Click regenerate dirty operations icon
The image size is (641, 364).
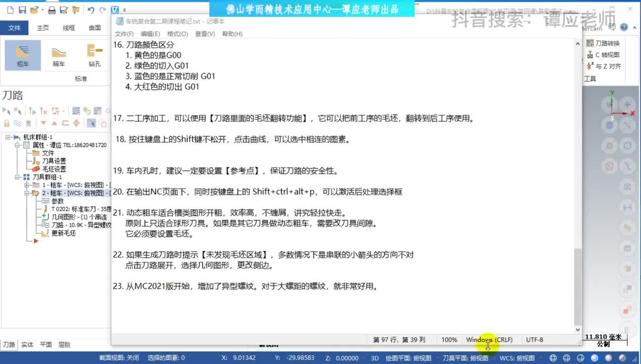[44, 111]
